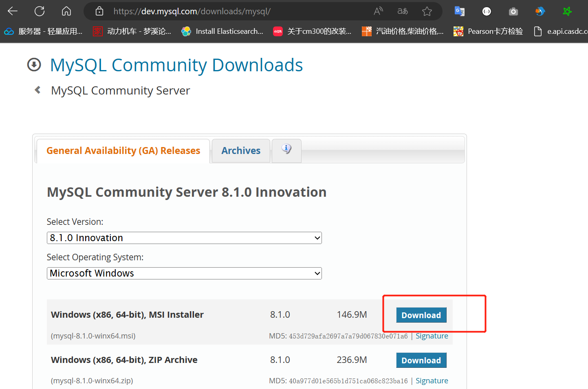Viewport: 588px width, 389px height.
Task: Open the white round speech-bubble extension icon
Action: coord(487,11)
